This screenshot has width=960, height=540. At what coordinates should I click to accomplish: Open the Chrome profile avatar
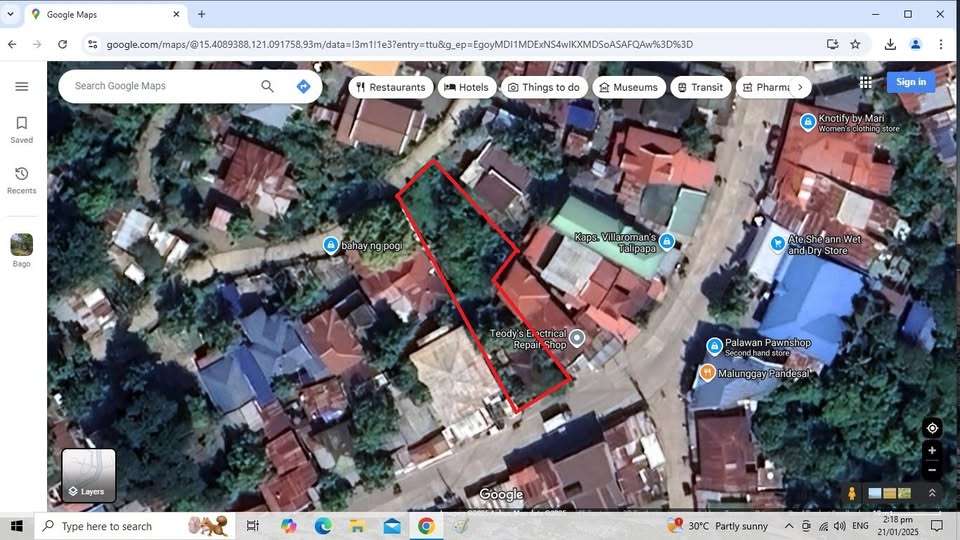(915, 44)
